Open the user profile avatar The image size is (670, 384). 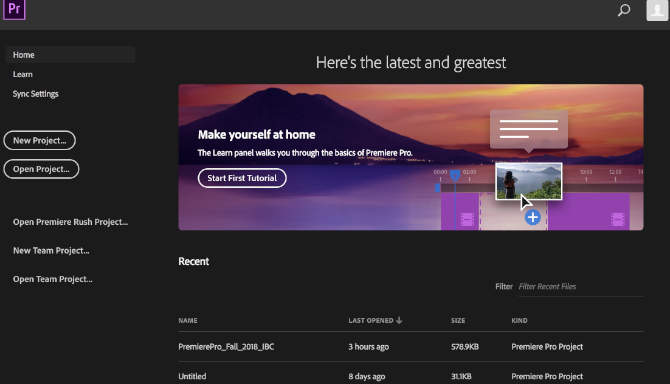pyautogui.click(x=657, y=10)
